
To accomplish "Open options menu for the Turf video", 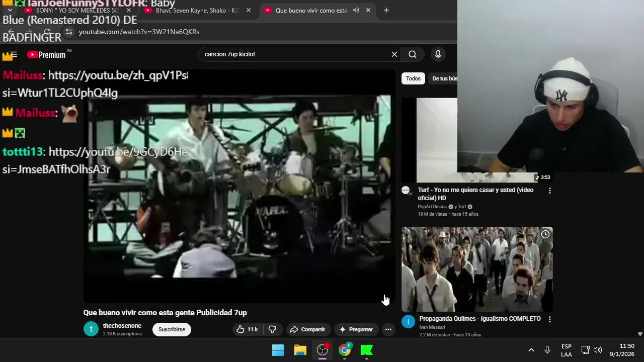I will (x=549, y=191).
